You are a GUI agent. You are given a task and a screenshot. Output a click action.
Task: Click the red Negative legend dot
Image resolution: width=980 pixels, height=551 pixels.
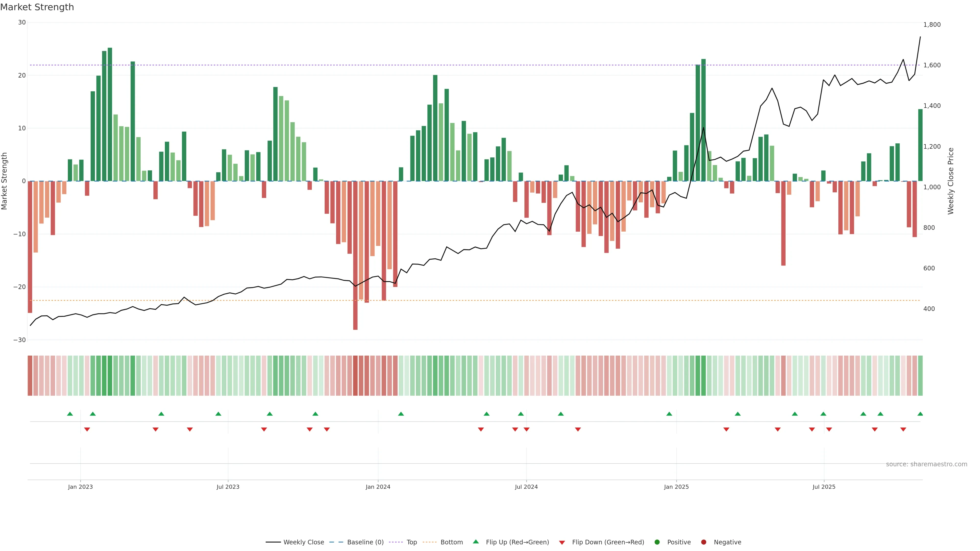point(703,542)
